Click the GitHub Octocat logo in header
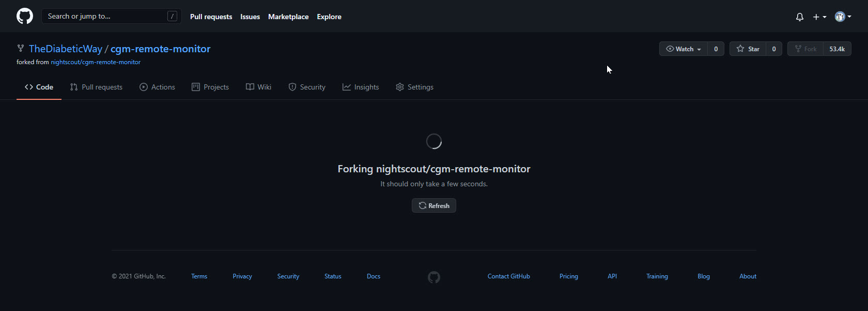The width and height of the screenshot is (868, 311). (25, 17)
